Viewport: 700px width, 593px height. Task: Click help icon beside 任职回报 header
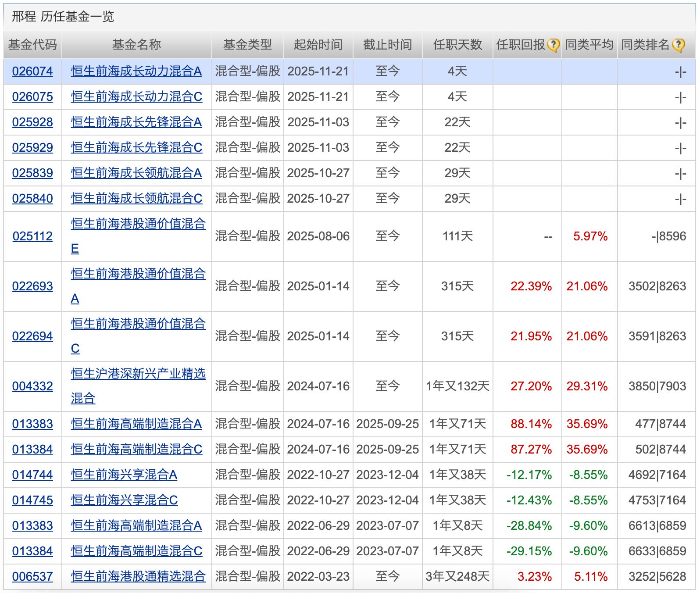point(554,45)
